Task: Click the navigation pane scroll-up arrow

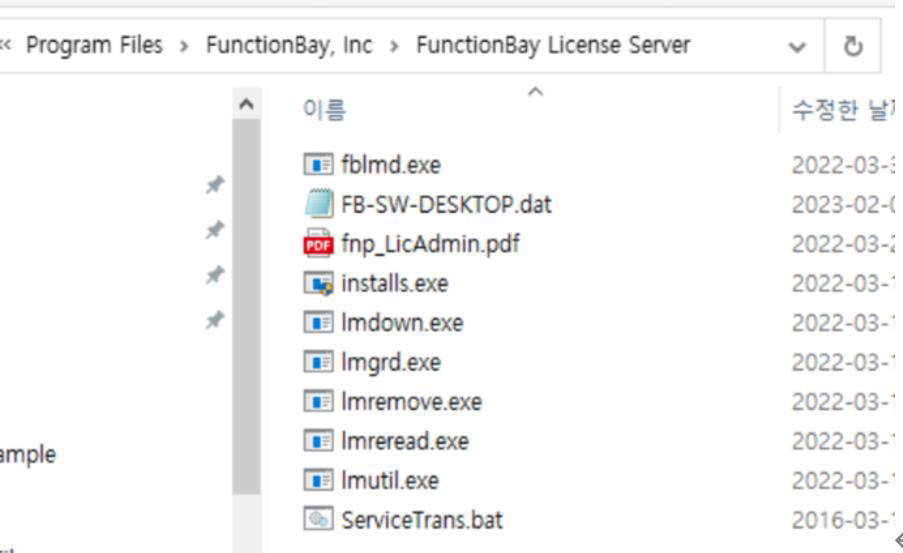Action: (x=246, y=104)
